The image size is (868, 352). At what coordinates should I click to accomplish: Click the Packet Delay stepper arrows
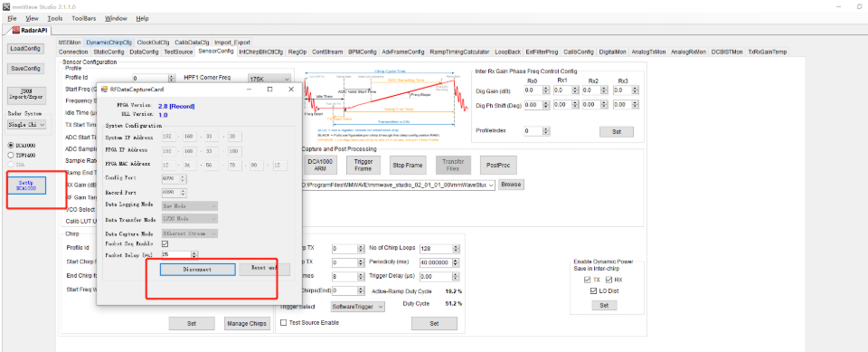click(193, 254)
